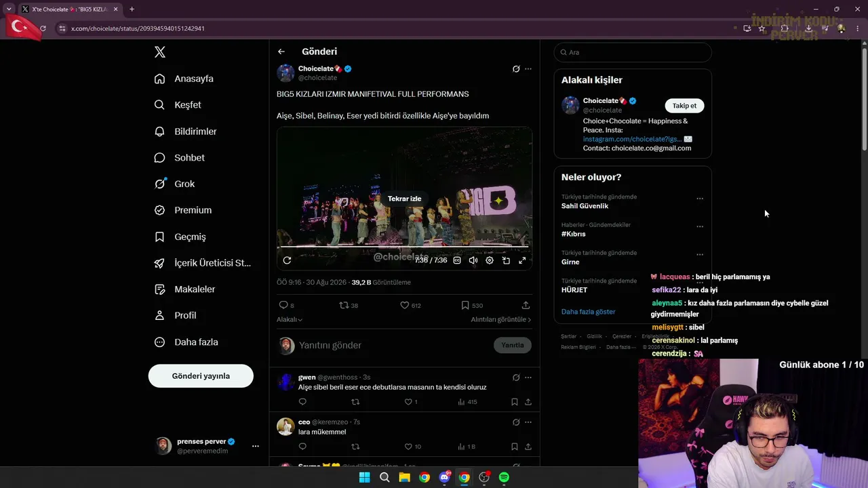
Task: Click Daha fazla göster under trends
Action: click(588, 312)
